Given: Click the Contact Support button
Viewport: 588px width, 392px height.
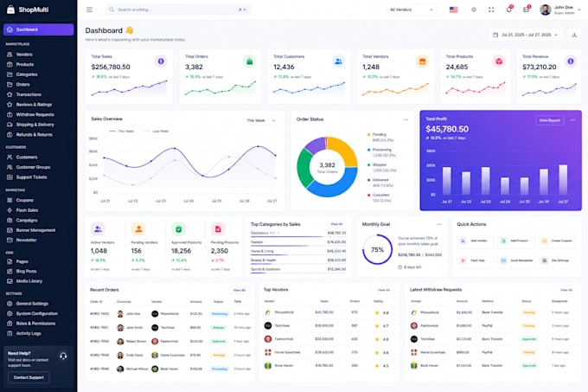Looking at the screenshot, I should (x=29, y=377).
